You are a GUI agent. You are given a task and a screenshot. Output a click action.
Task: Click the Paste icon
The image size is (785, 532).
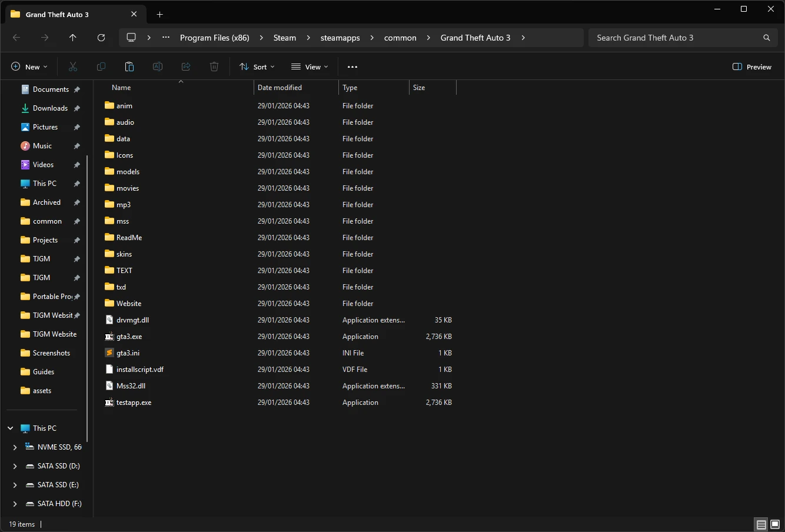(x=129, y=66)
